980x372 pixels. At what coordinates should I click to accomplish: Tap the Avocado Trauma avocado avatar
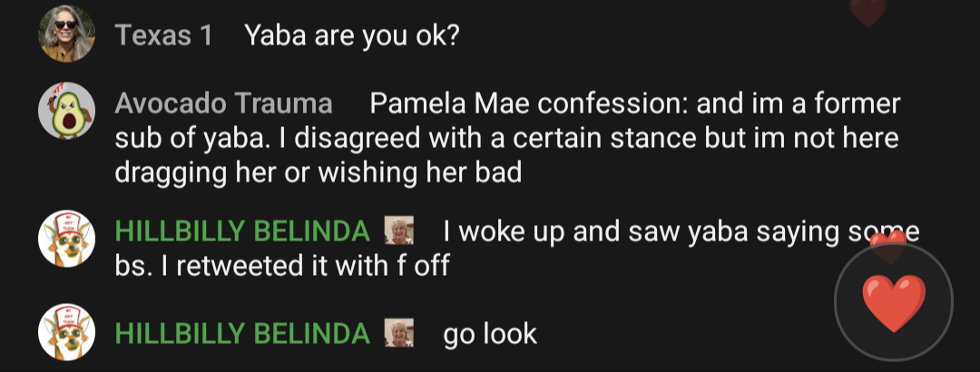click(67, 111)
